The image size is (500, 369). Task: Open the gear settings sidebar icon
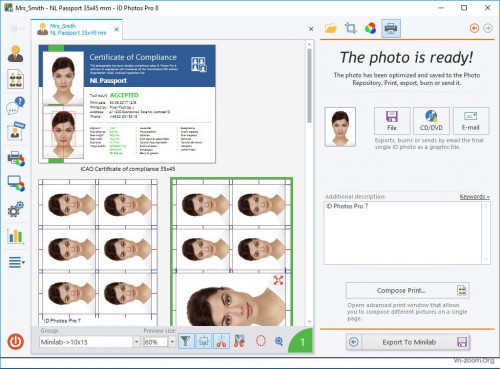click(x=15, y=209)
